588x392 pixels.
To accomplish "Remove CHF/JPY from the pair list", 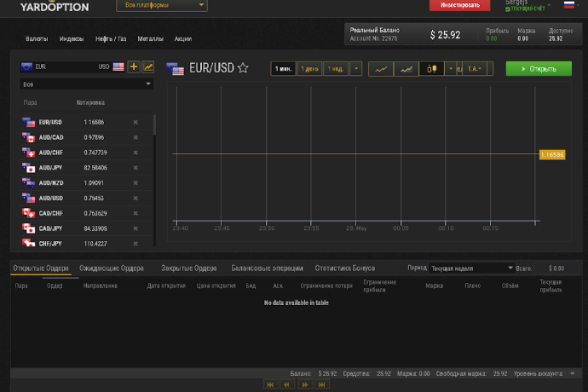I will (135, 244).
